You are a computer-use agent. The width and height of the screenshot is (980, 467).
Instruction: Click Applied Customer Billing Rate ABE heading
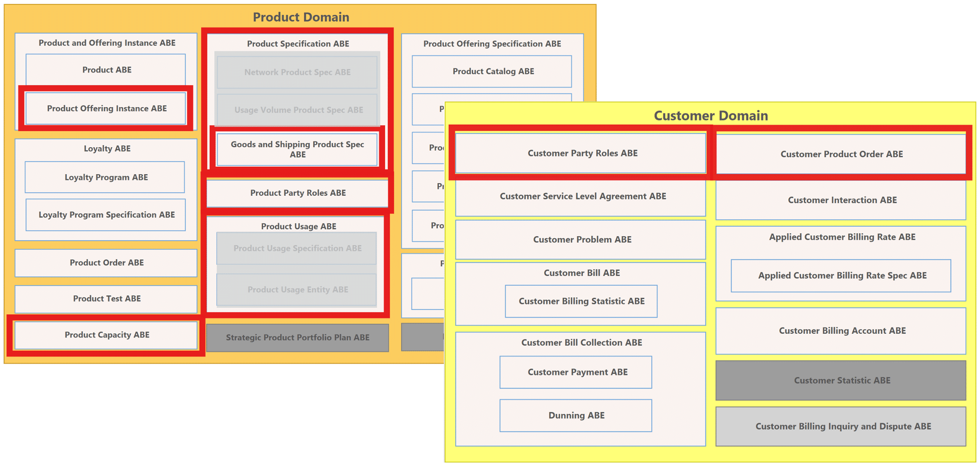842,237
